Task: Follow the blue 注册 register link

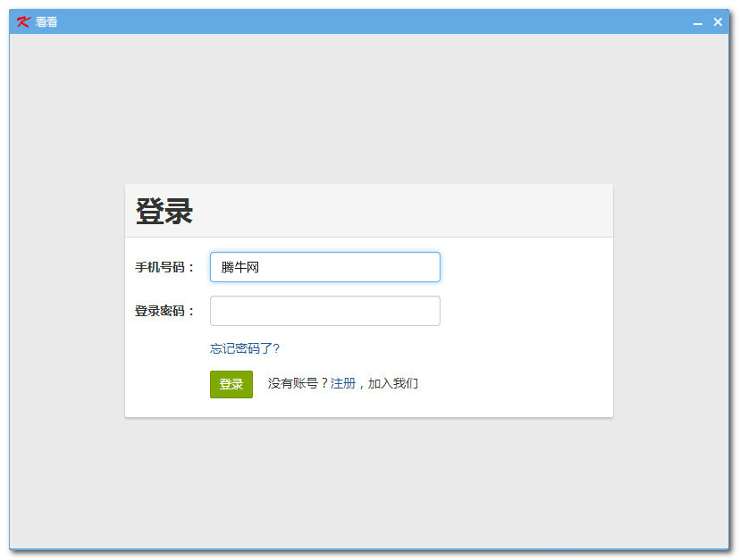Action: pyautogui.click(x=343, y=384)
